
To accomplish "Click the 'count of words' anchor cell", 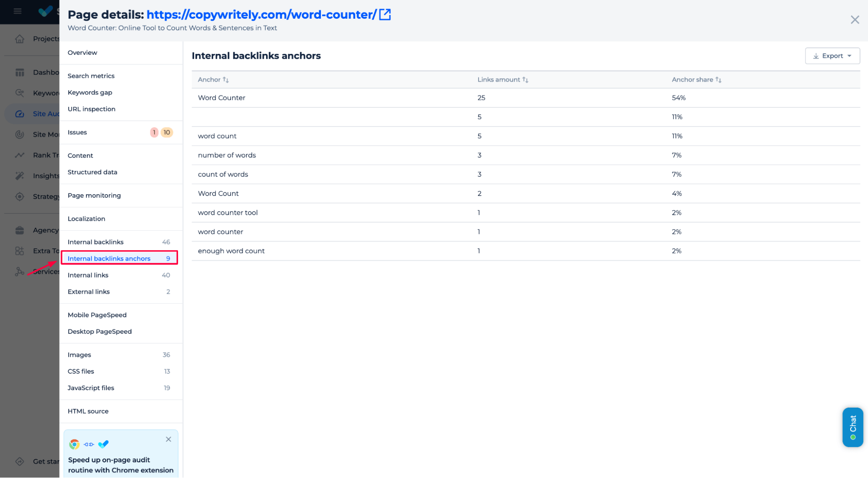I will pyautogui.click(x=223, y=174).
